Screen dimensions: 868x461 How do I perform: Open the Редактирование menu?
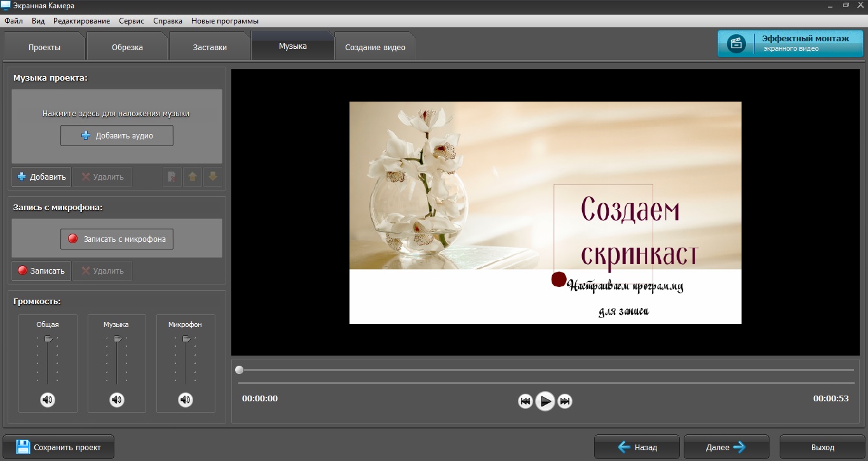click(x=81, y=21)
